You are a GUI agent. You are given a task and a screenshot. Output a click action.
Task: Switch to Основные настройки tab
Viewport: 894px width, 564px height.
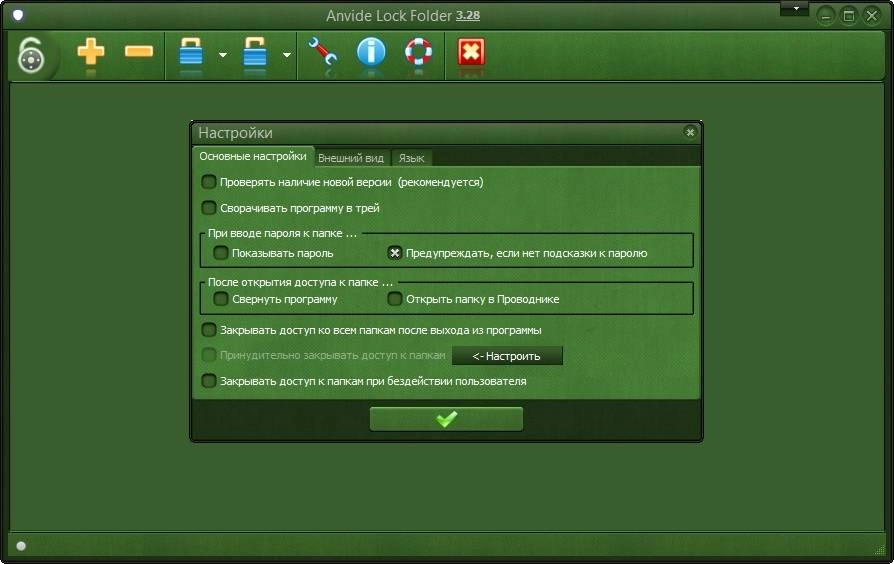(253, 156)
